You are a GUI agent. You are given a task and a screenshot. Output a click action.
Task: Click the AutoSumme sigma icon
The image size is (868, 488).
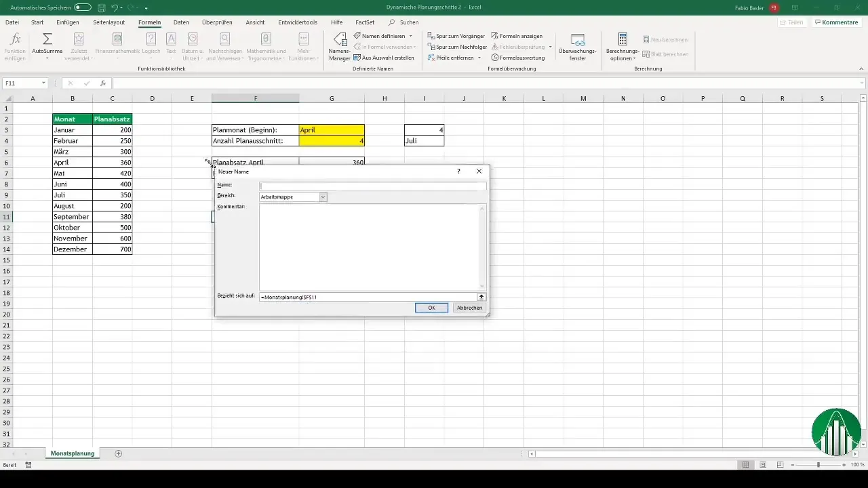(47, 39)
